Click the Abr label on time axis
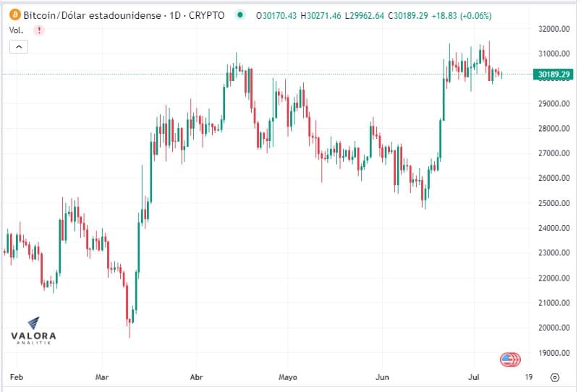This screenshot has width=581, height=392. (197, 377)
